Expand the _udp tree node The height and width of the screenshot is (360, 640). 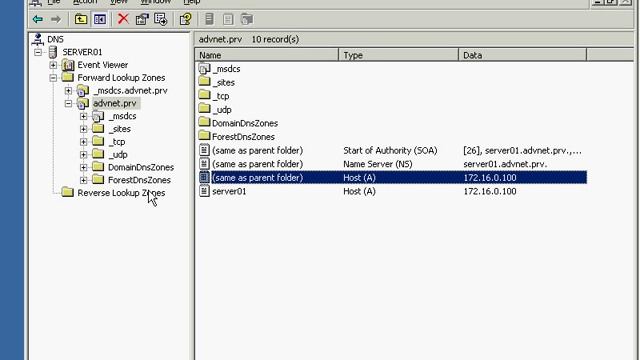[x=83, y=155]
